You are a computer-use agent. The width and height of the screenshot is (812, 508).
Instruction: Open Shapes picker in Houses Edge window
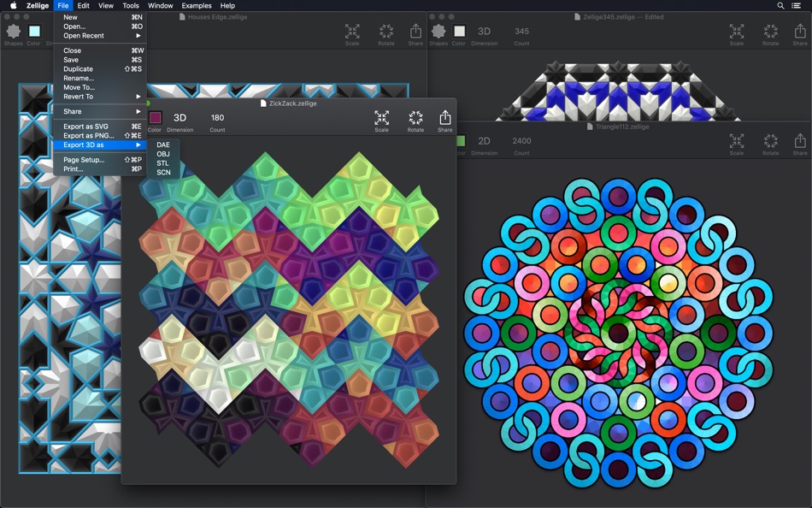pos(14,32)
